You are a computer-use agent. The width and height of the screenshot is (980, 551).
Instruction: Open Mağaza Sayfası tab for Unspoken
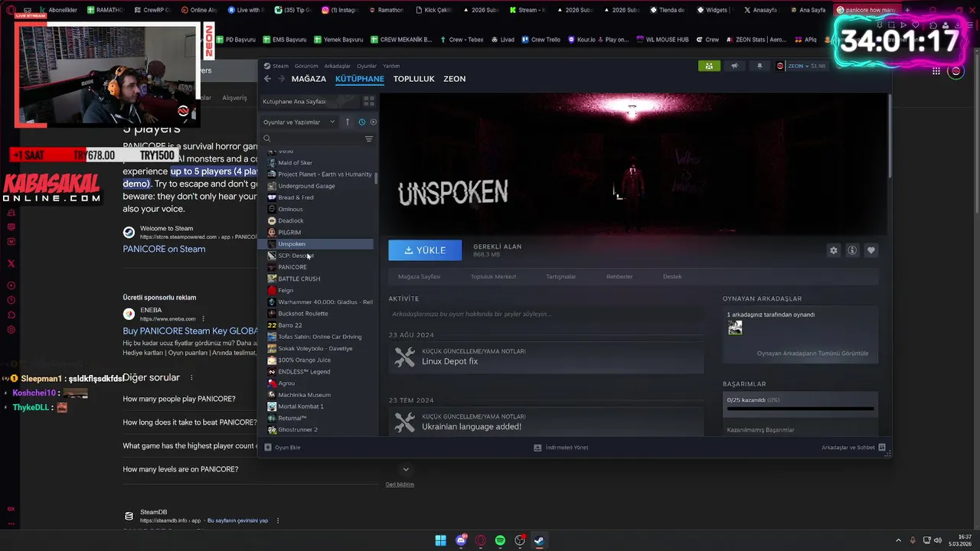(x=419, y=276)
